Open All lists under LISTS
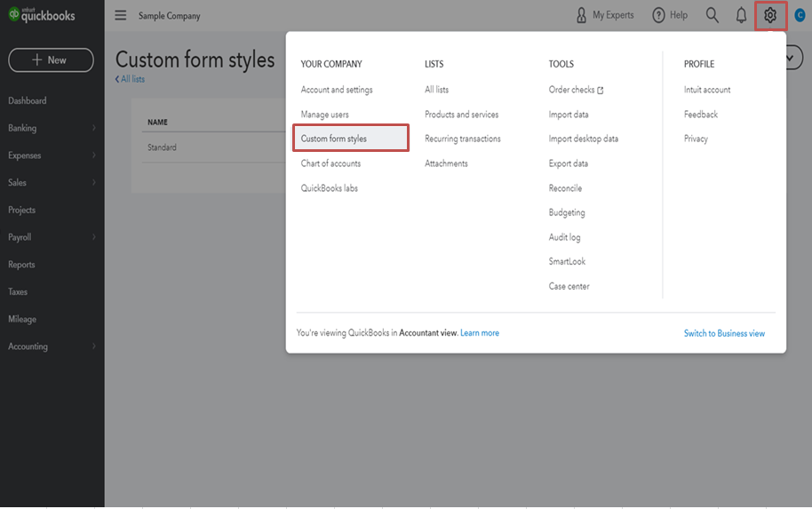Image resolution: width=812 pixels, height=509 pixels. [x=436, y=90]
